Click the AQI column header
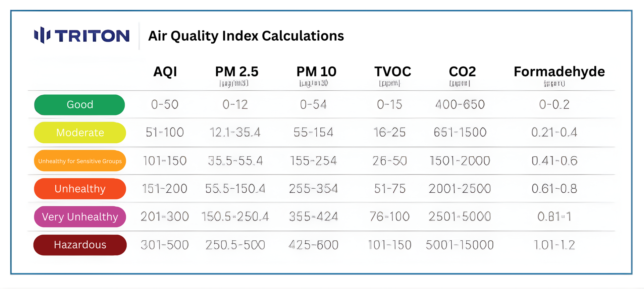 pos(165,71)
